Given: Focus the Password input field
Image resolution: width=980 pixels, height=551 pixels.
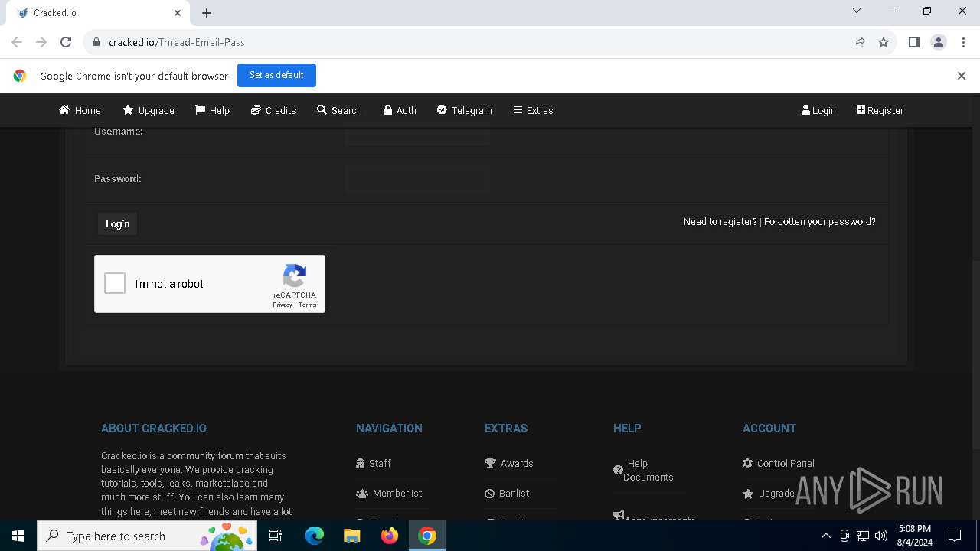Looking at the screenshot, I should pyautogui.click(x=416, y=179).
